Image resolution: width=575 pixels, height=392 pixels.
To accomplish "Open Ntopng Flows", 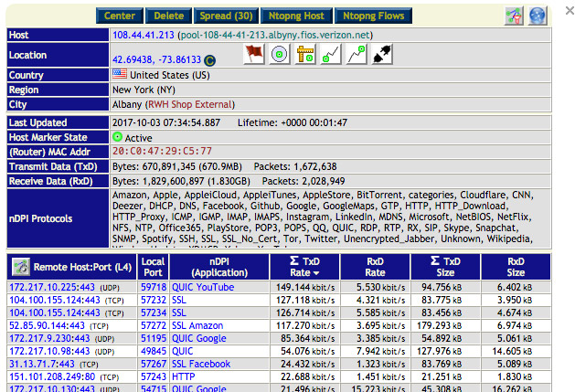I will click(x=374, y=16).
